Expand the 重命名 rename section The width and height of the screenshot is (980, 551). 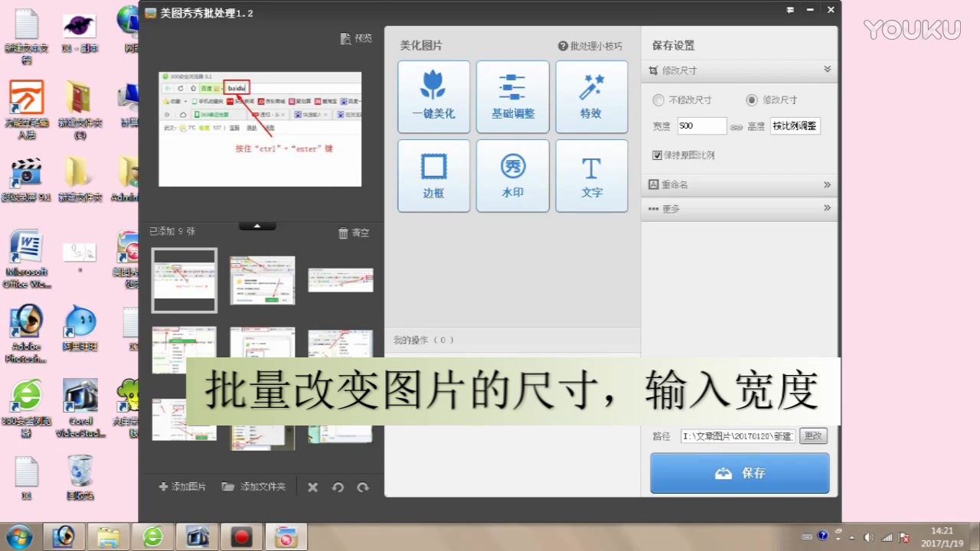[826, 184]
